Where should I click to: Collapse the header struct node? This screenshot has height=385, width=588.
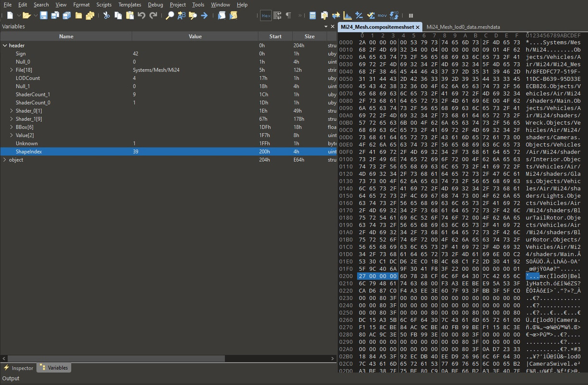(5, 45)
